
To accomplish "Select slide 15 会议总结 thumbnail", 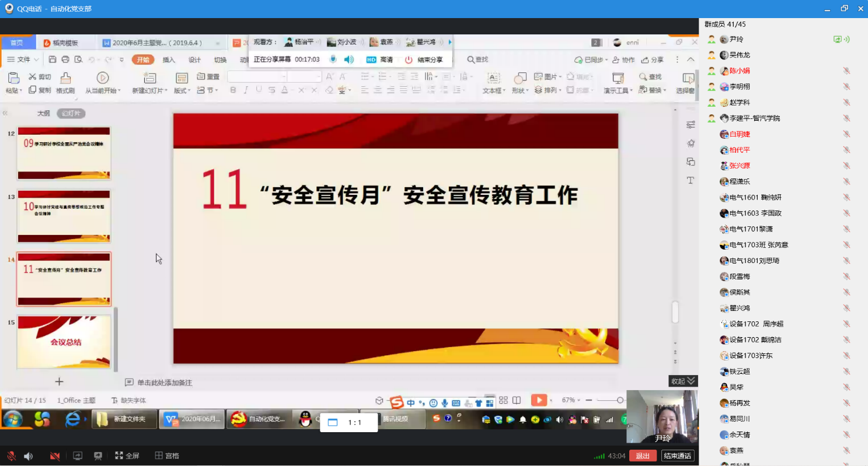I will click(64, 342).
